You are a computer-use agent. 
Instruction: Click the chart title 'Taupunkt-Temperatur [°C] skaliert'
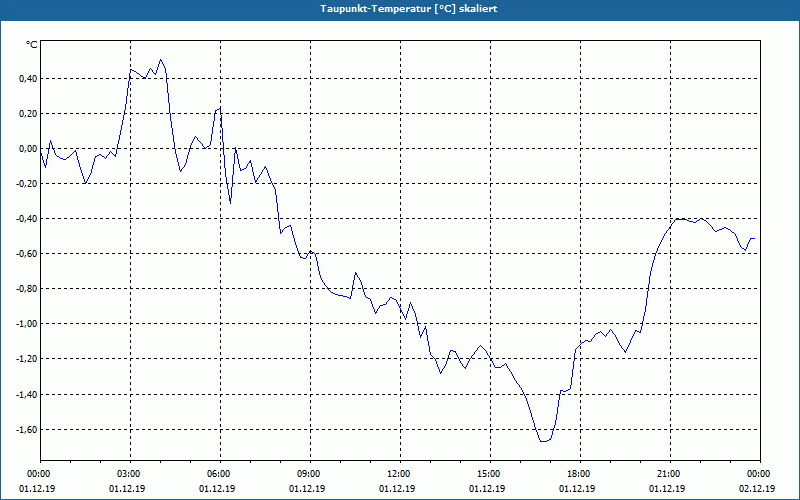coord(409,9)
